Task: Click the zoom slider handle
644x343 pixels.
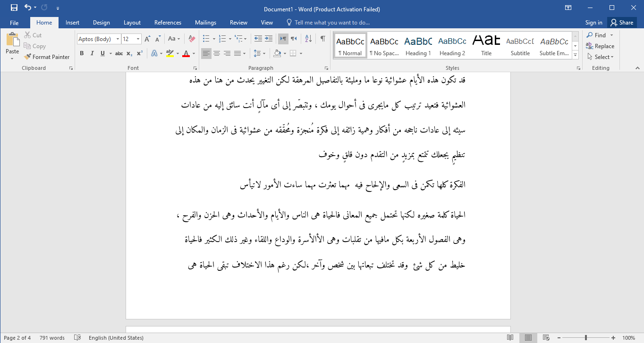Action: pos(586,338)
